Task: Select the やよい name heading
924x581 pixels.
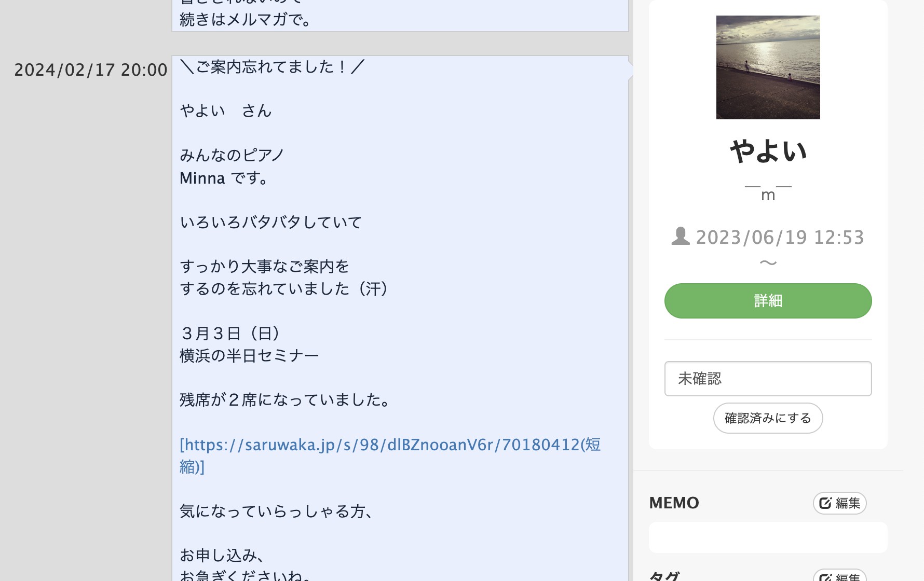Action: 768,151
